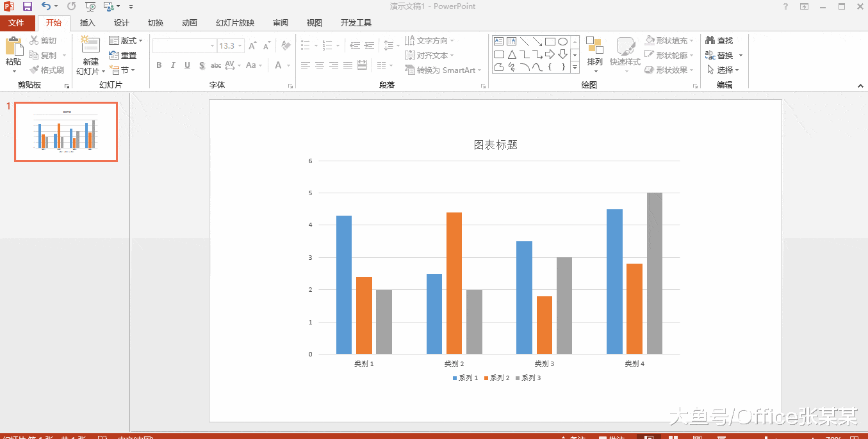868x439 pixels.
Task: Switch to the Animations (动画) tab
Action: click(190, 23)
